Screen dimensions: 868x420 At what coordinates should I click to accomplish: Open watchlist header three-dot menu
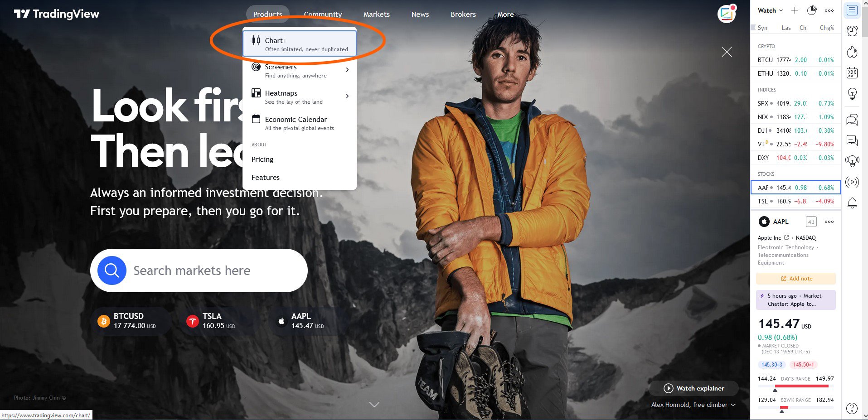[829, 10]
